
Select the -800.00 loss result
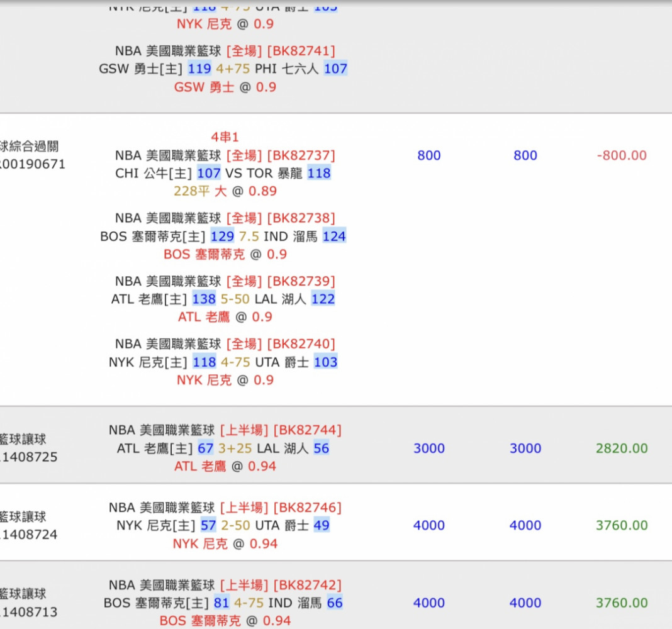pos(622,155)
